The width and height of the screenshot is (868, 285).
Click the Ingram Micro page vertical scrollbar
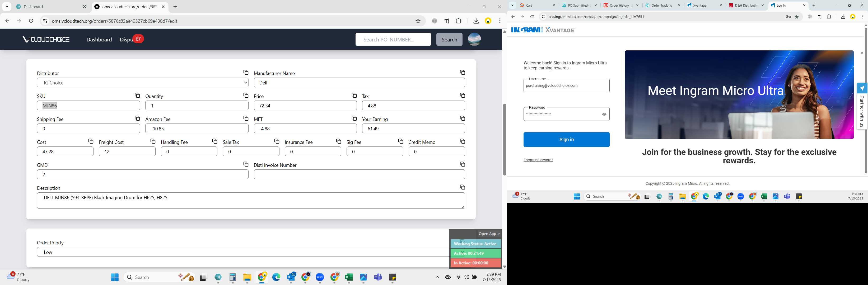tap(865, 100)
